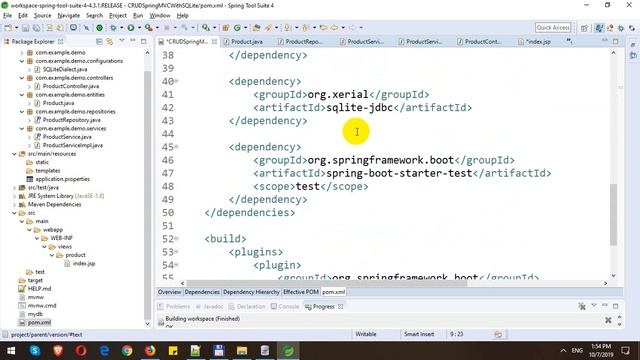Click the Save toolbar icon
Viewport: 640px width, 360px height.
(25, 28)
